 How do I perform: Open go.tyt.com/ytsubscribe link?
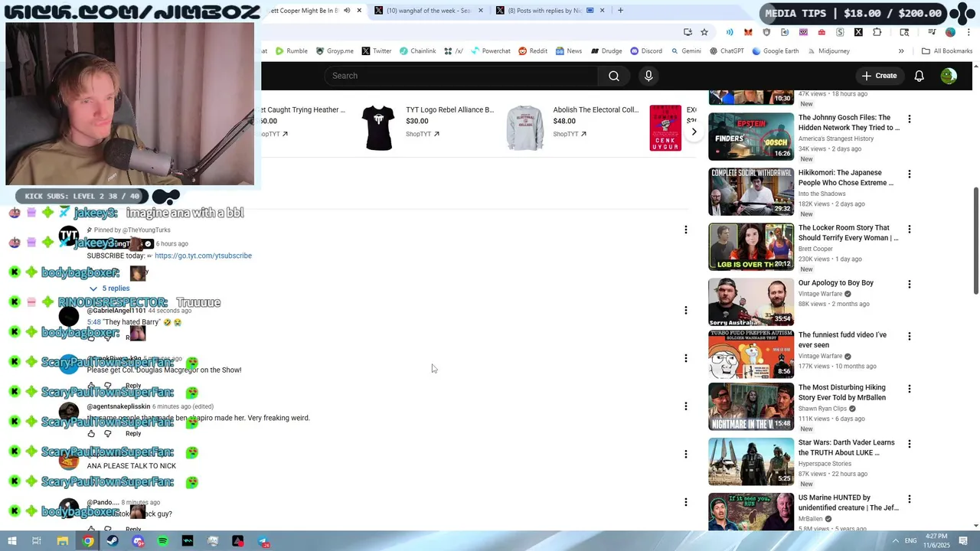click(x=203, y=256)
